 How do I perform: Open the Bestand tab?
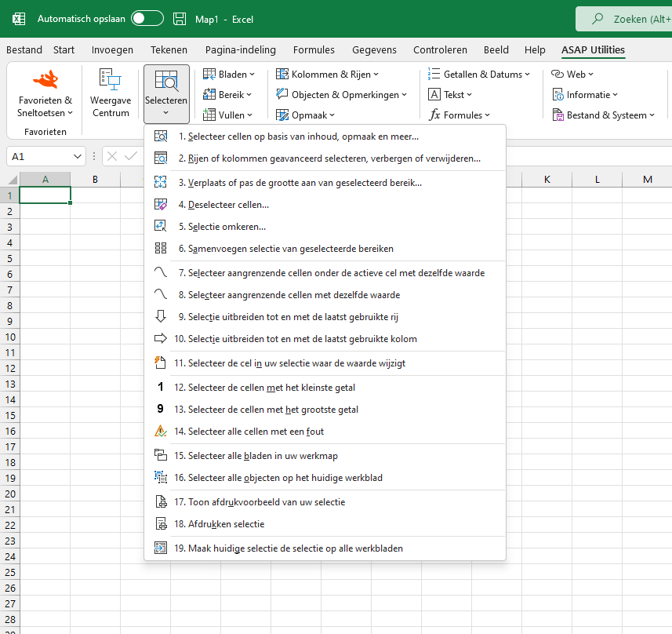click(x=24, y=49)
